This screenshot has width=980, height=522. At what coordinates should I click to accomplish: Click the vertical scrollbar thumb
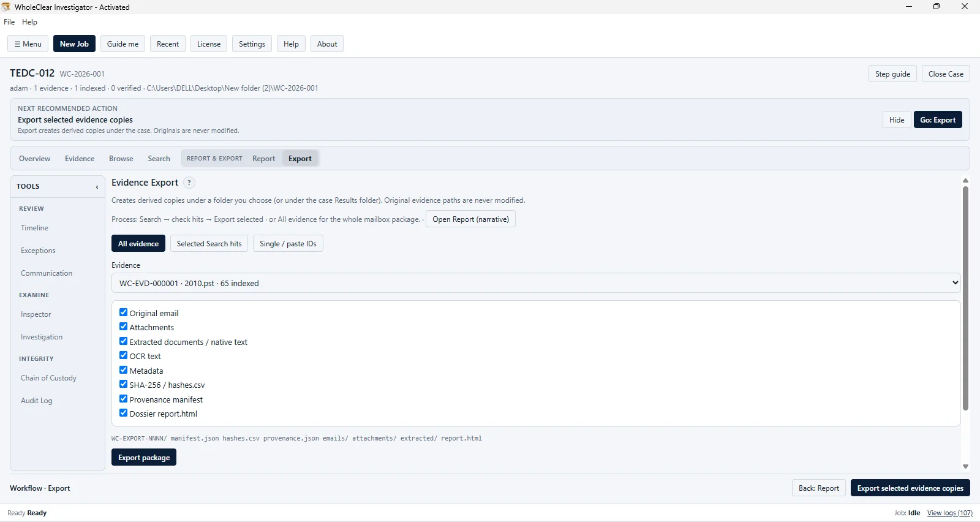pos(965,298)
